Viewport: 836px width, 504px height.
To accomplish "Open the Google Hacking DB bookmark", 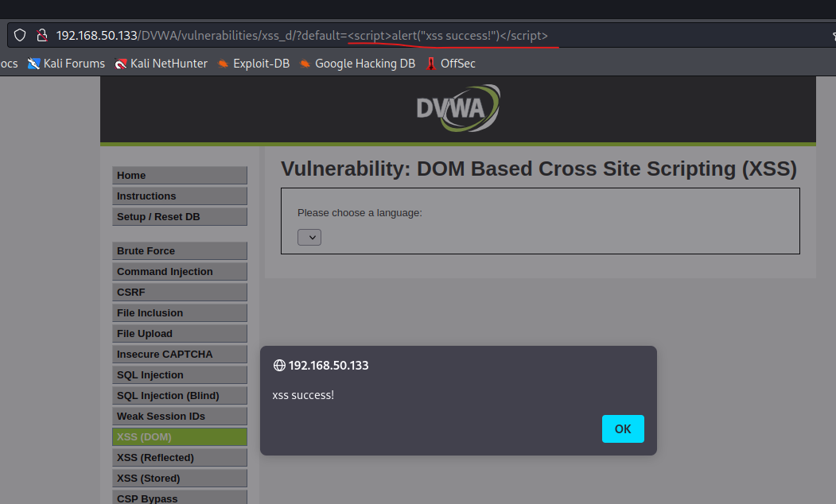I will click(356, 64).
